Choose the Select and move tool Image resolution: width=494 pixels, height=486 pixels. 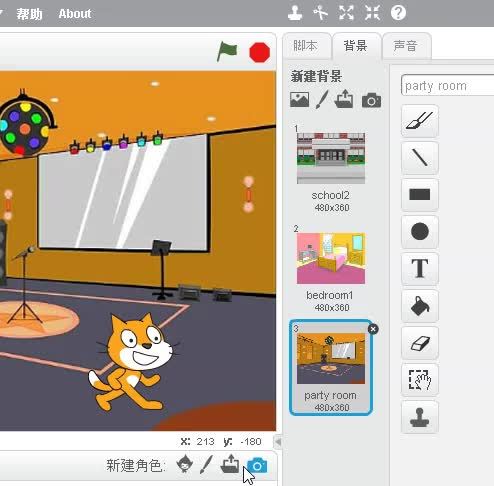(420, 380)
